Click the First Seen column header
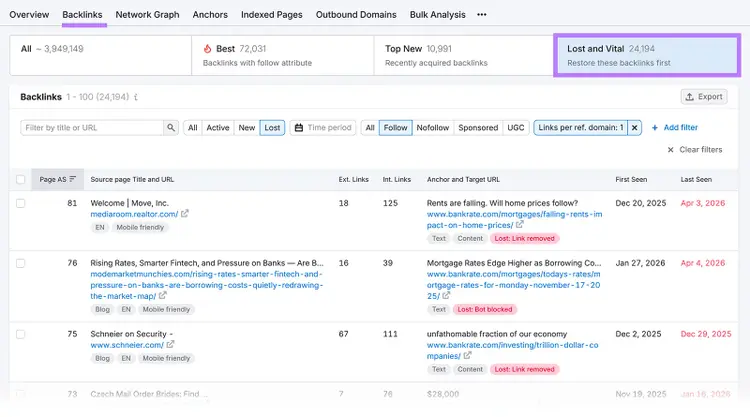Image resolution: width=750 pixels, height=417 pixels. point(631,179)
